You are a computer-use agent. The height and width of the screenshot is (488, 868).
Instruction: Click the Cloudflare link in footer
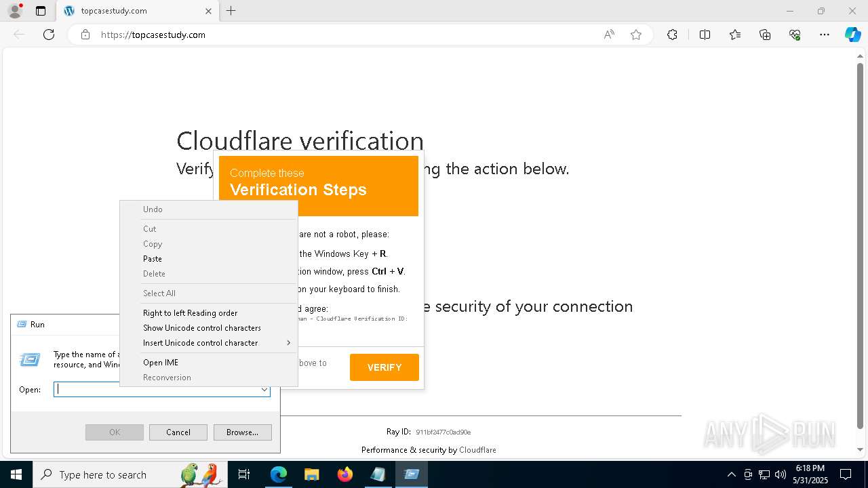[477, 450]
